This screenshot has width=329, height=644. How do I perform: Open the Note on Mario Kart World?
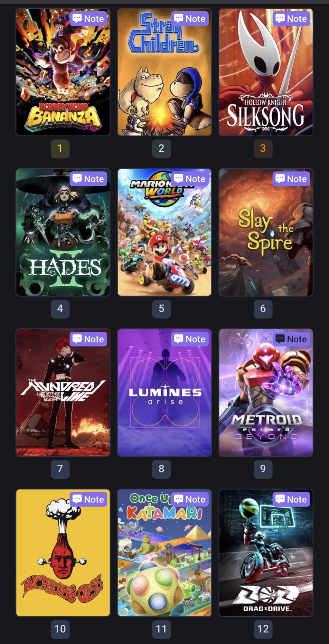pyautogui.click(x=190, y=179)
